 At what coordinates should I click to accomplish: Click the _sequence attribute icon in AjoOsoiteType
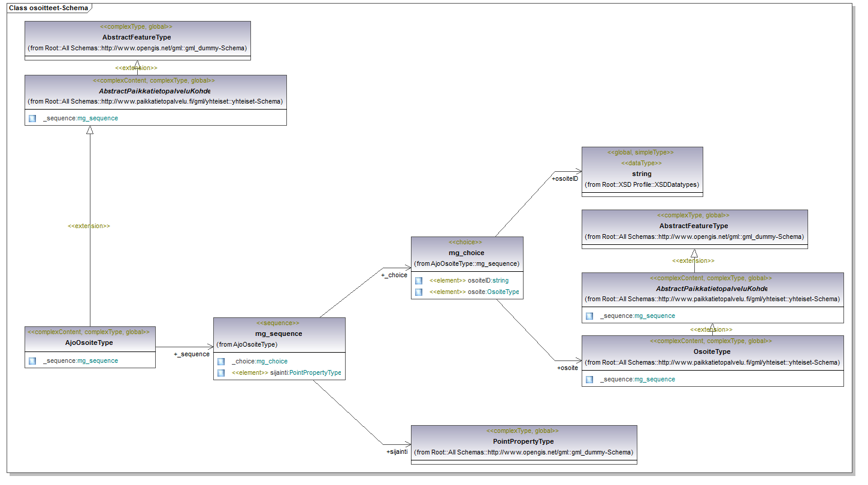pyautogui.click(x=32, y=361)
